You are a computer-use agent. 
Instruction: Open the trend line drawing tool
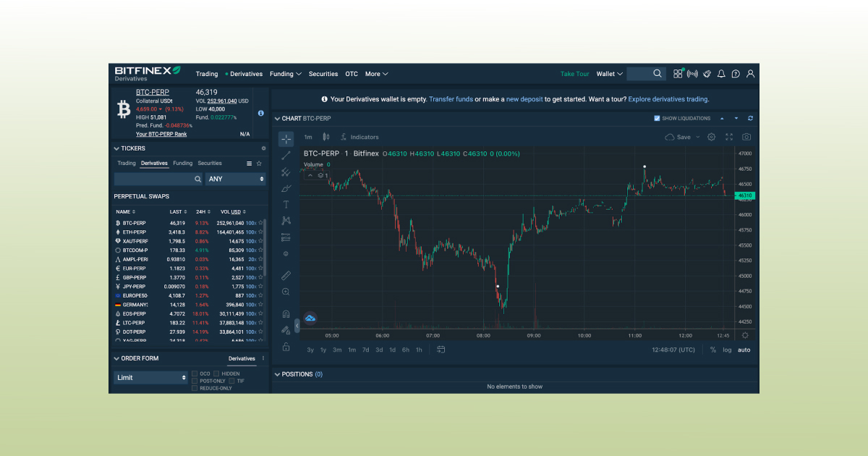coord(286,154)
